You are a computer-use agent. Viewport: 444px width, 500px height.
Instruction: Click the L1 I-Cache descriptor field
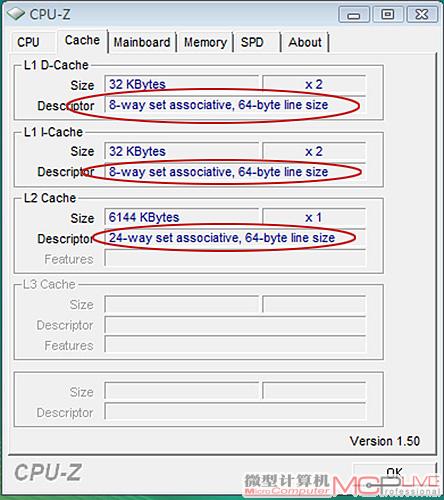tap(235, 172)
